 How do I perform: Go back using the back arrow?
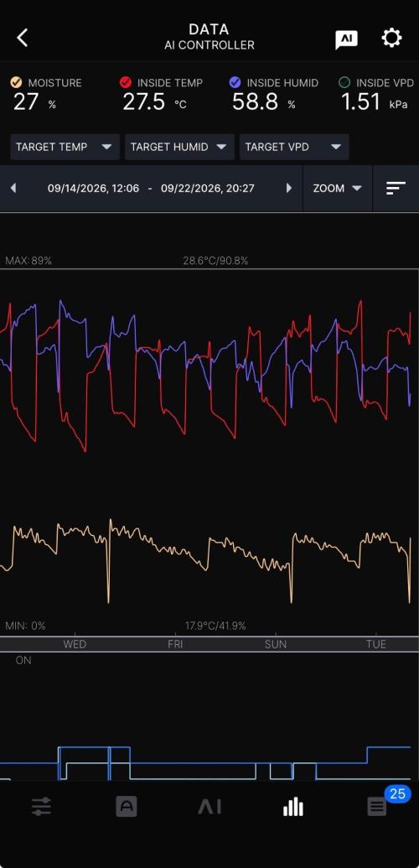click(x=22, y=38)
